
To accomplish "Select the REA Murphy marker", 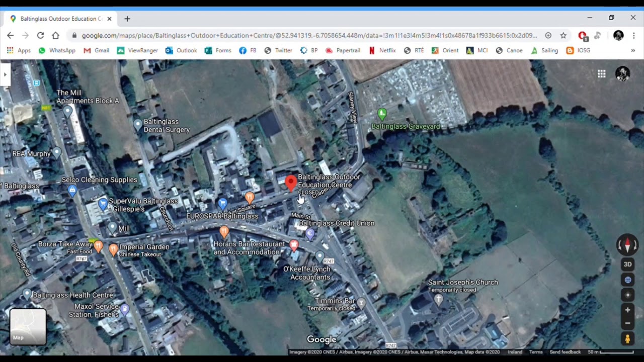I will point(57,151).
